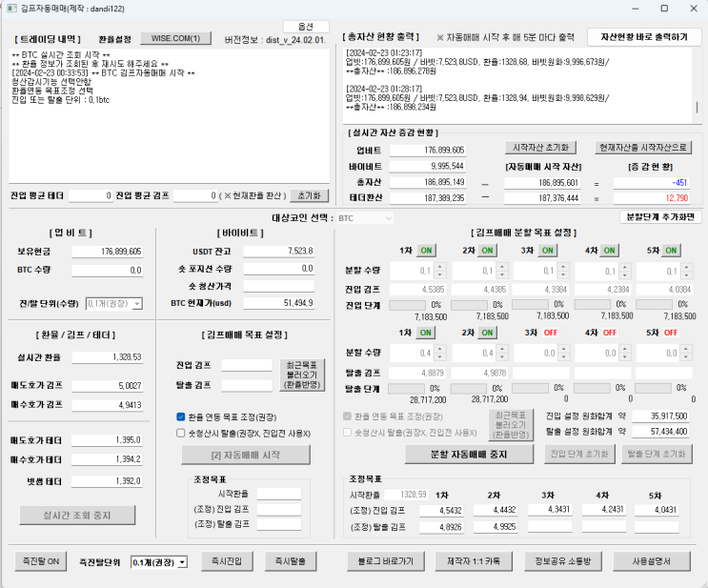Screen dimensions: 708x588
Task: Open 제작자 1:1 카톡 button
Action: (x=474, y=561)
